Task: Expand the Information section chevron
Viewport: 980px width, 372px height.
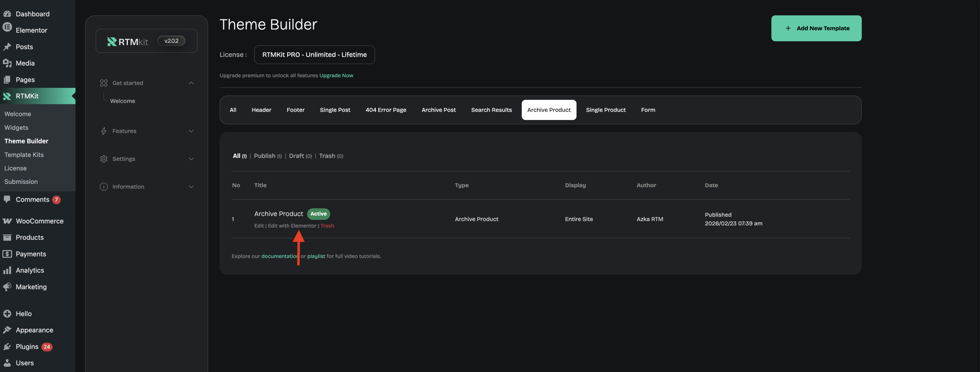Action: [x=191, y=187]
